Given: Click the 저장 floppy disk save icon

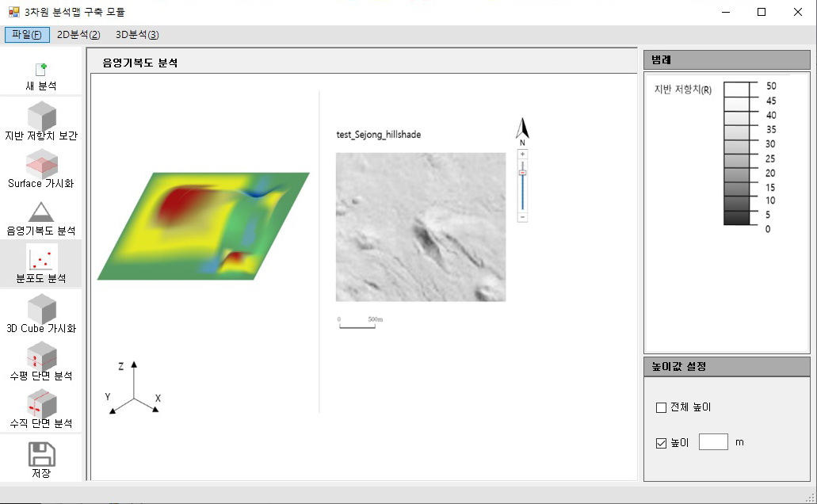Looking at the screenshot, I should [41, 454].
